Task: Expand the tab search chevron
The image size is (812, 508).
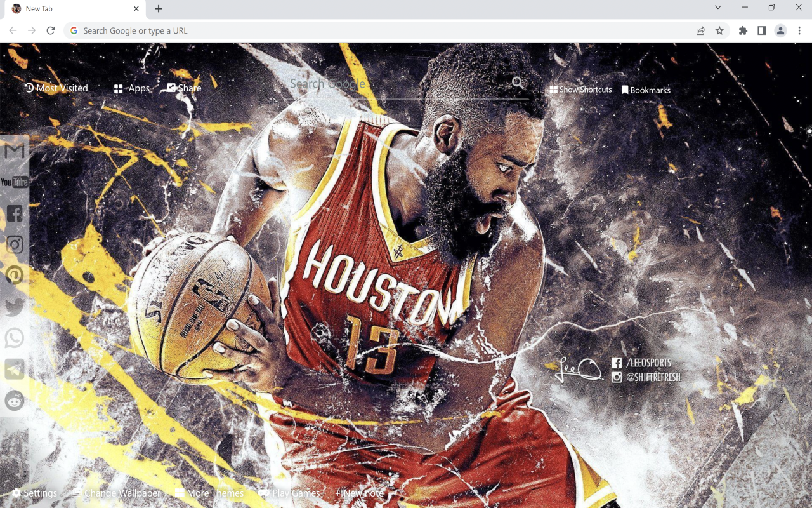Action: coord(718,8)
